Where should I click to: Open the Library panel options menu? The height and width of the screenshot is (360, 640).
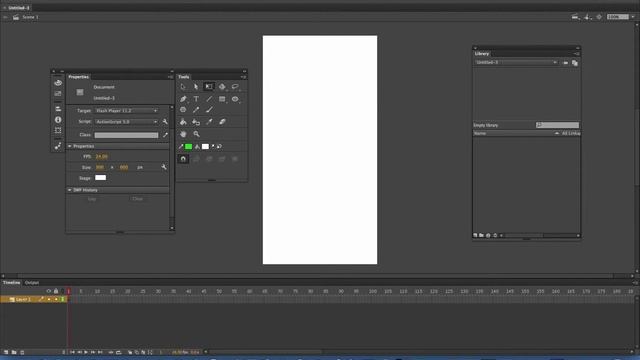[576, 54]
